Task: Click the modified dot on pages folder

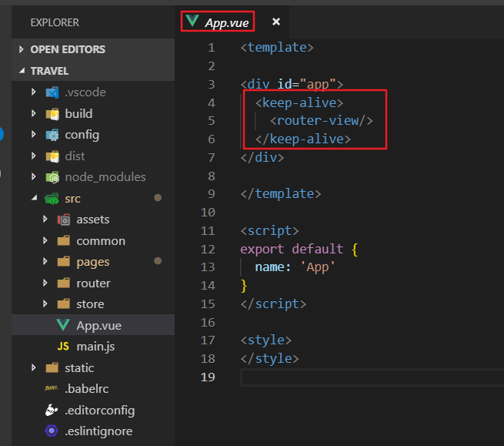Action: point(158,260)
